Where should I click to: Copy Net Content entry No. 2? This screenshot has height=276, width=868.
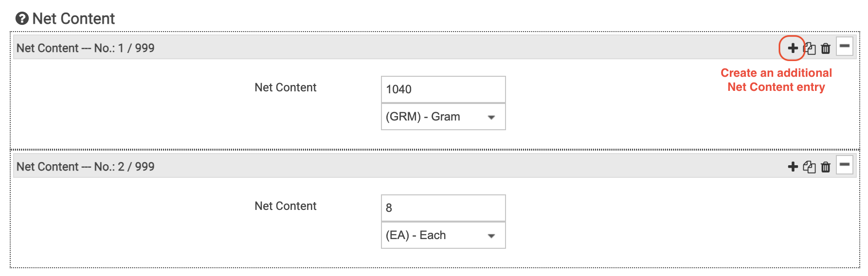(x=810, y=167)
